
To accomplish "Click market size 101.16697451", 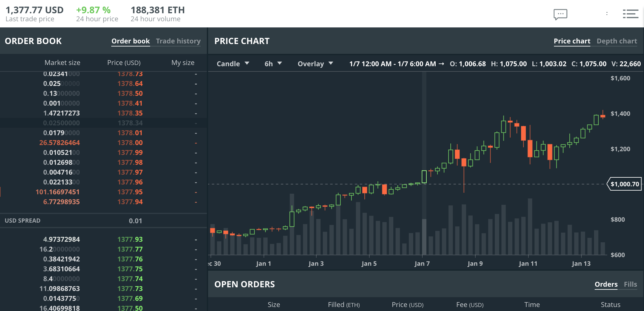I will click(x=58, y=192).
